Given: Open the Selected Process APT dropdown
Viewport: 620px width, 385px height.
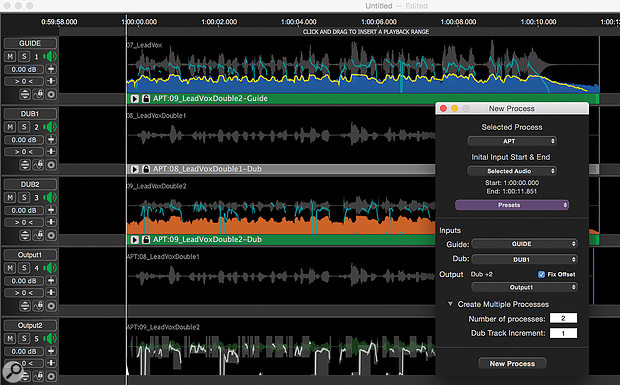Looking at the screenshot, I should tap(512, 141).
